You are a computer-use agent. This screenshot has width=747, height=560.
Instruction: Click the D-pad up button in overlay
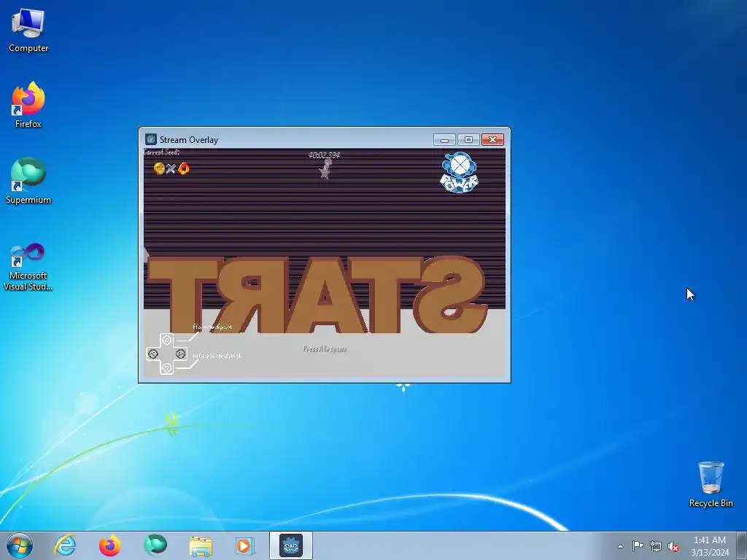click(167, 340)
